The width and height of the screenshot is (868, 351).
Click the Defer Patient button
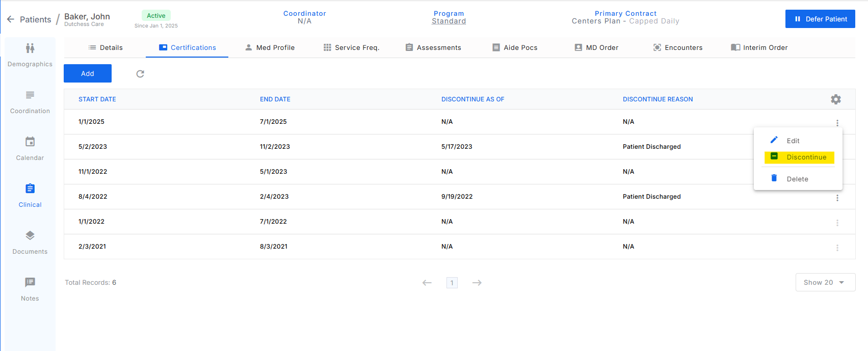820,19
